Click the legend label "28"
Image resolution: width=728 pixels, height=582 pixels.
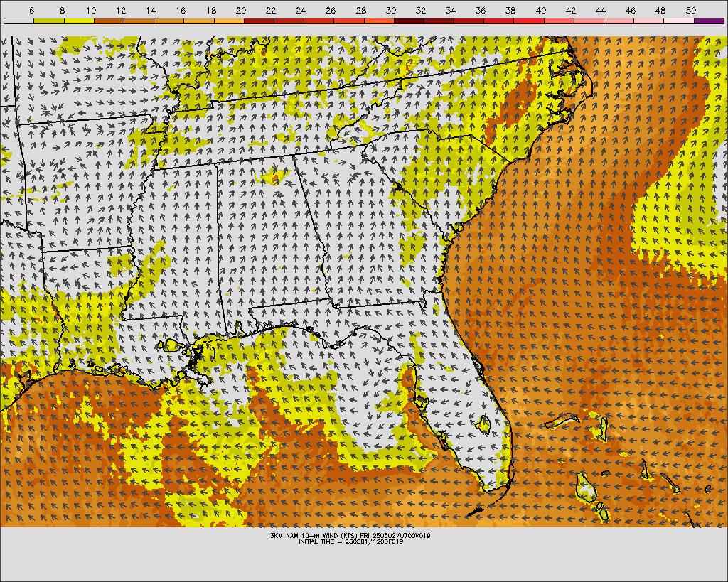coord(360,10)
